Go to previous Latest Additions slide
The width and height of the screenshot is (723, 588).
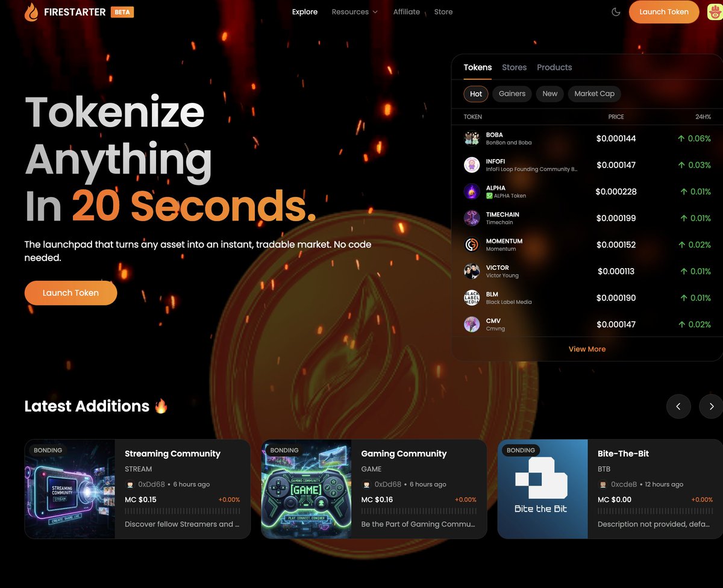click(678, 406)
